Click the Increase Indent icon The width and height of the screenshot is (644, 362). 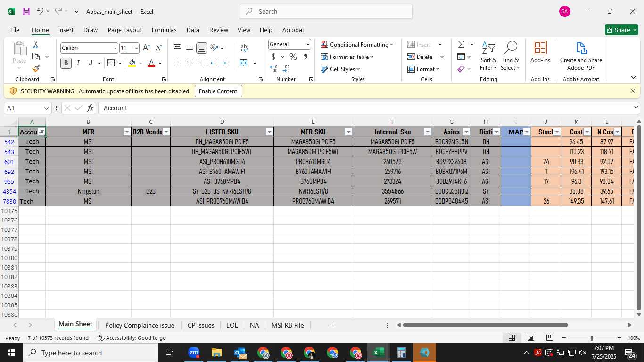click(x=226, y=63)
